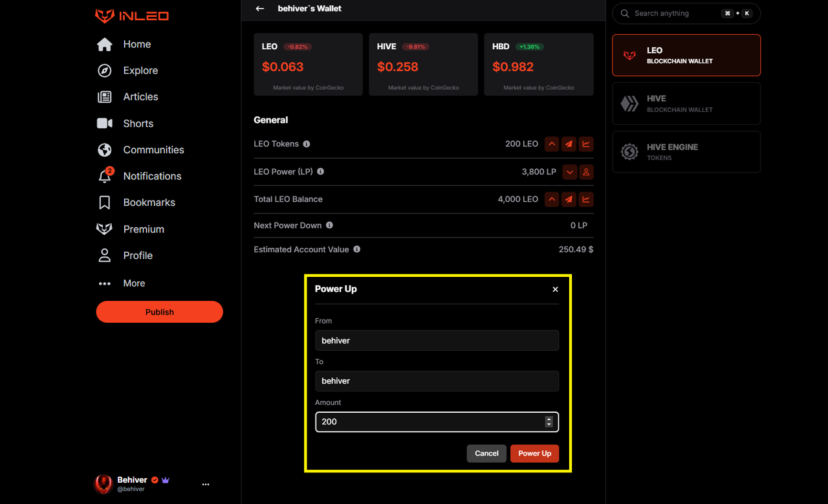Click the -0.82% LEO change badge
This screenshot has width=828, height=504.
pyautogui.click(x=298, y=47)
